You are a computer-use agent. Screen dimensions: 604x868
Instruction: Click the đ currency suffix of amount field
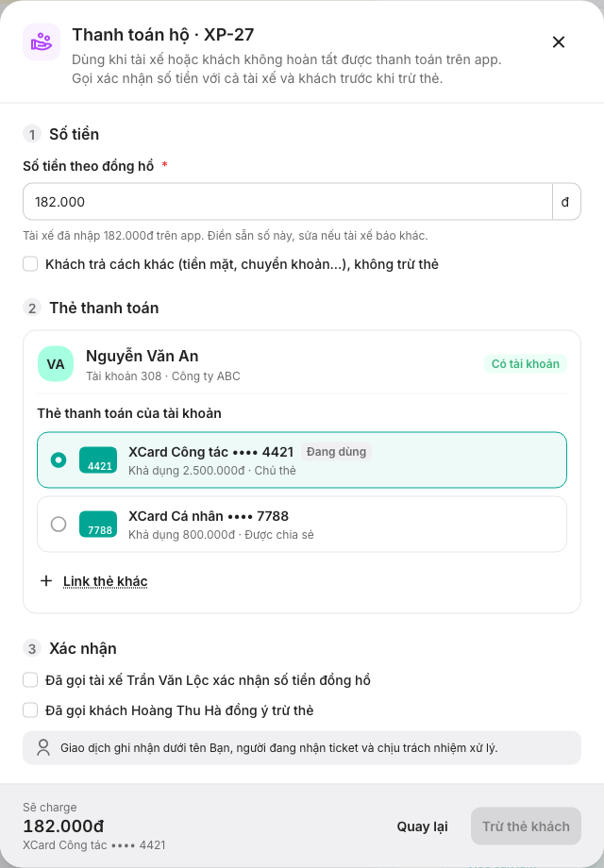pyautogui.click(x=566, y=202)
